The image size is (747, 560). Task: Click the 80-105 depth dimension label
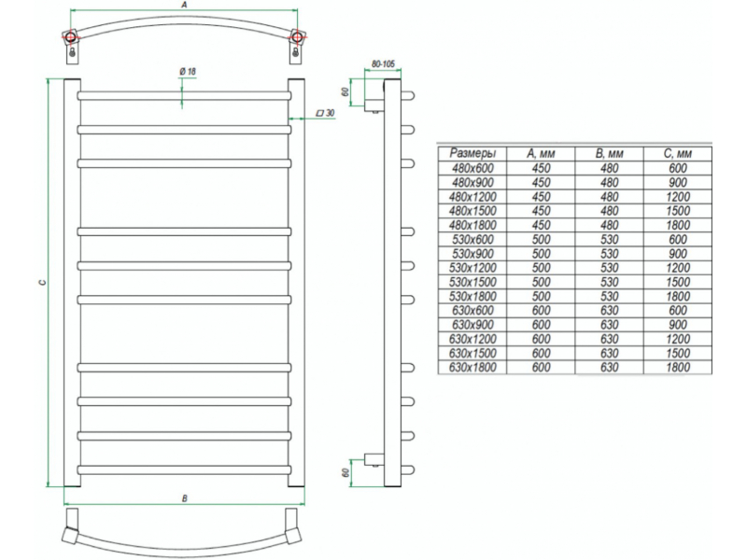383,63
